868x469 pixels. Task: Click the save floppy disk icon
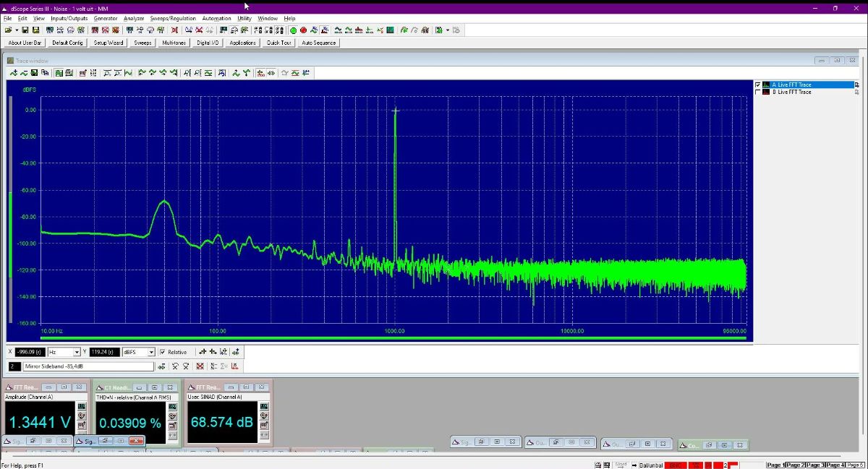[25, 30]
